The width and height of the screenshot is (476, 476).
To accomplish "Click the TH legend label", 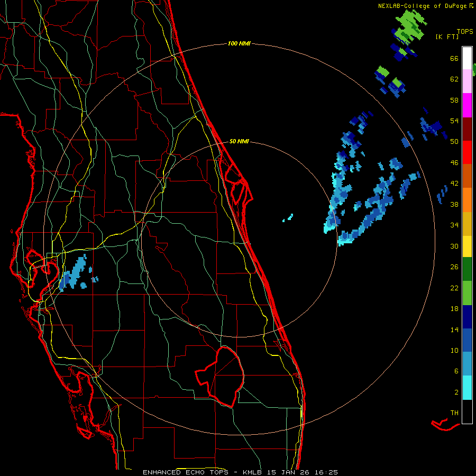I will (454, 413).
